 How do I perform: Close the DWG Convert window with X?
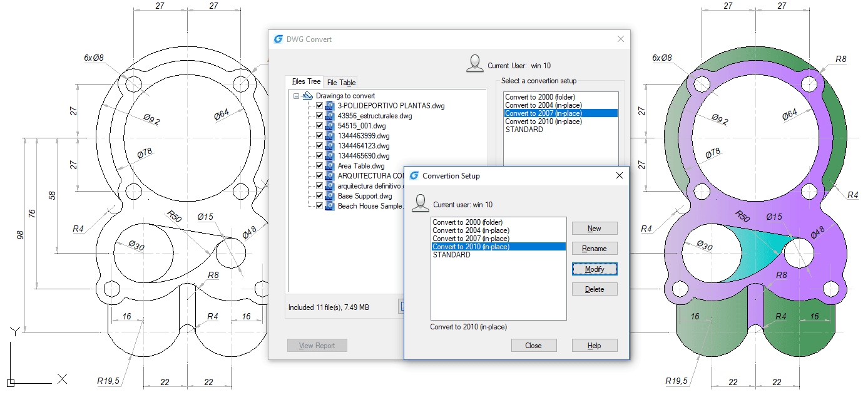[621, 39]
